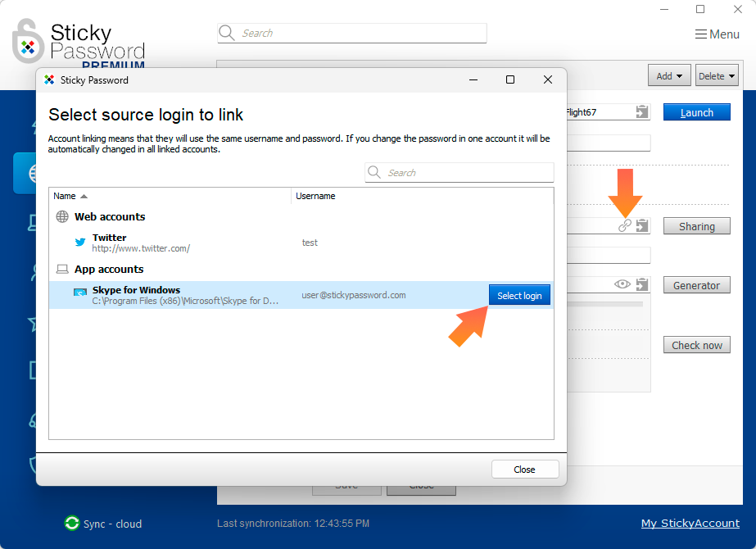Viewport: 756px width, 549px height.
Task: Copy the value using the icon beside Flight67
Action: coord(642,112)
